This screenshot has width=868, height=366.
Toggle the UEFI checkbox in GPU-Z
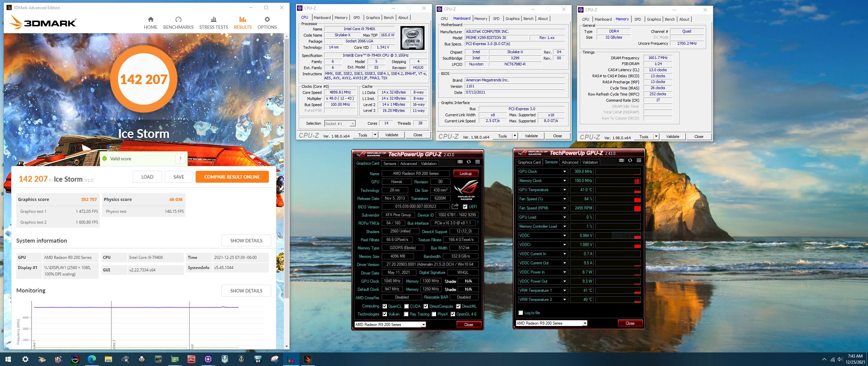tap(465, 206)
